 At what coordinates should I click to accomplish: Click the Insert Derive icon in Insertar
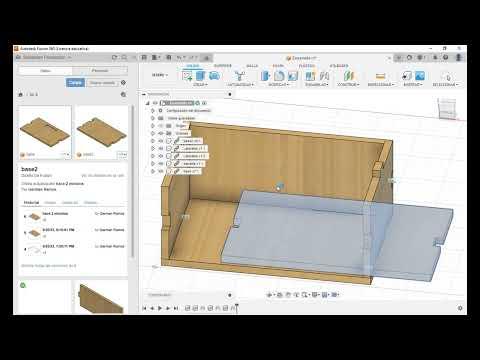[406, 76]
